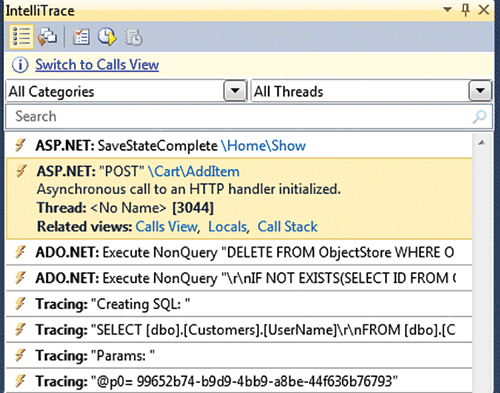The height and width of the screenshot is (393, 500).
Task: Open the \Home\Show link
Action: (x=263, y=146)
